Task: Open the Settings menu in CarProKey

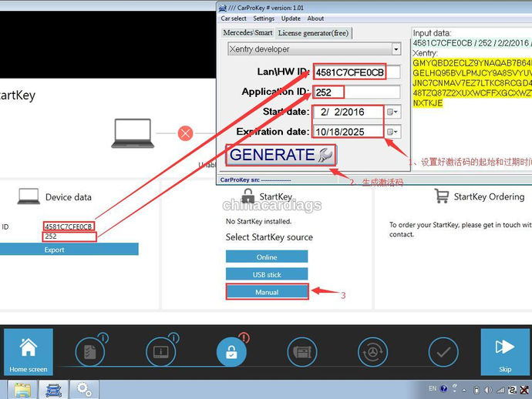Action: pos(264,18)
